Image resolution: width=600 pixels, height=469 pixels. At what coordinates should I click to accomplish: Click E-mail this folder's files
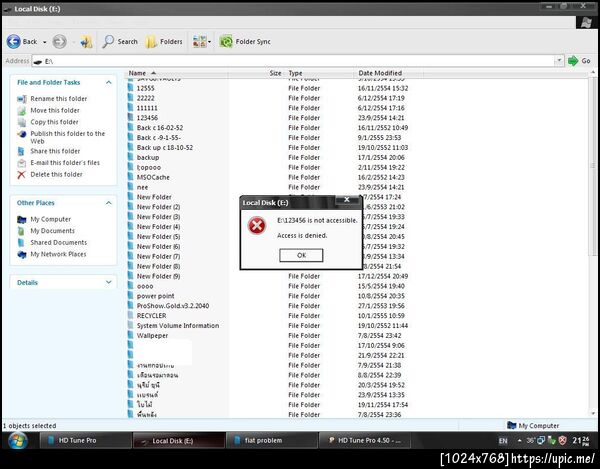(65, 163)
